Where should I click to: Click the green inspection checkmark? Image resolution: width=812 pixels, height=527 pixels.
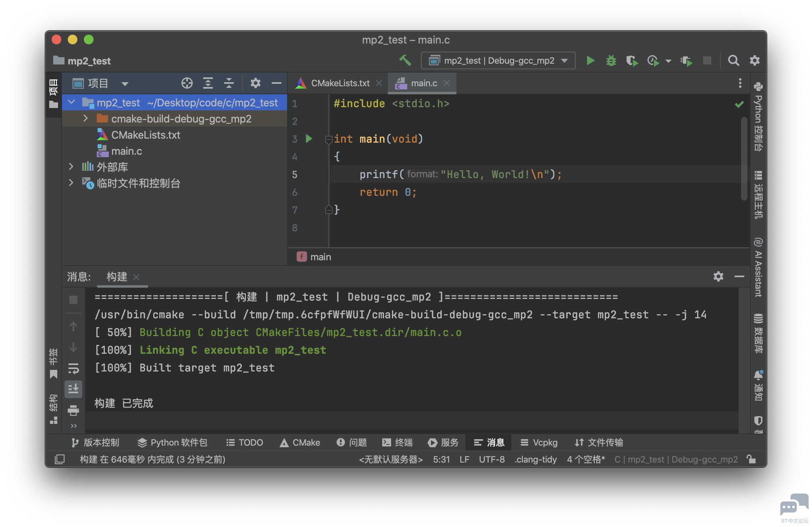coord(739,104)
